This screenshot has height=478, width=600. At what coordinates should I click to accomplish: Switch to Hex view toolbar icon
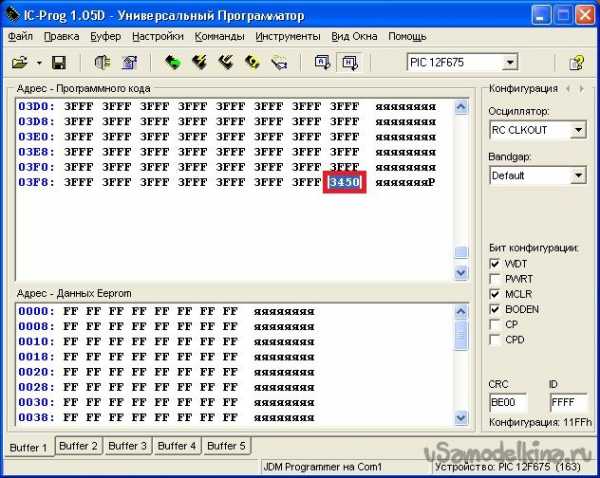pyautogui.click(x=349, y=62)
